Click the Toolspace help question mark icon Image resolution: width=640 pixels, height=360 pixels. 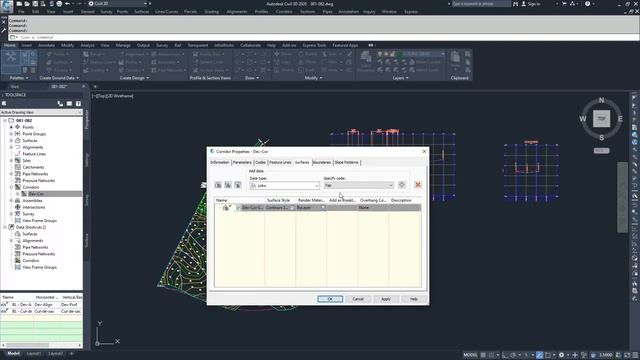pos(78,104)
